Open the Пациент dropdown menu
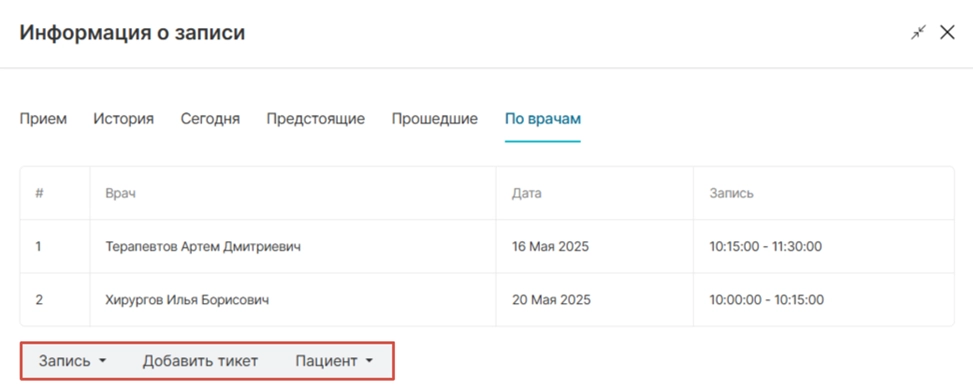 (x=334, y=361)
